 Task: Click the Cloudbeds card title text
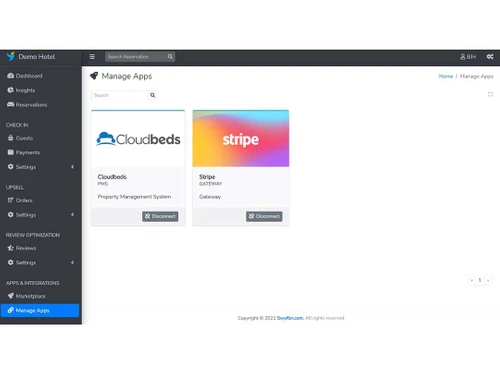pyautogui.click(x=112, y=177)
